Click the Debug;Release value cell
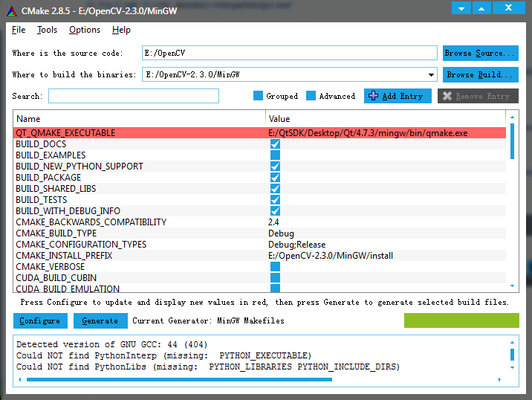This screenshot has height=400, width=532. pos(297,245)
